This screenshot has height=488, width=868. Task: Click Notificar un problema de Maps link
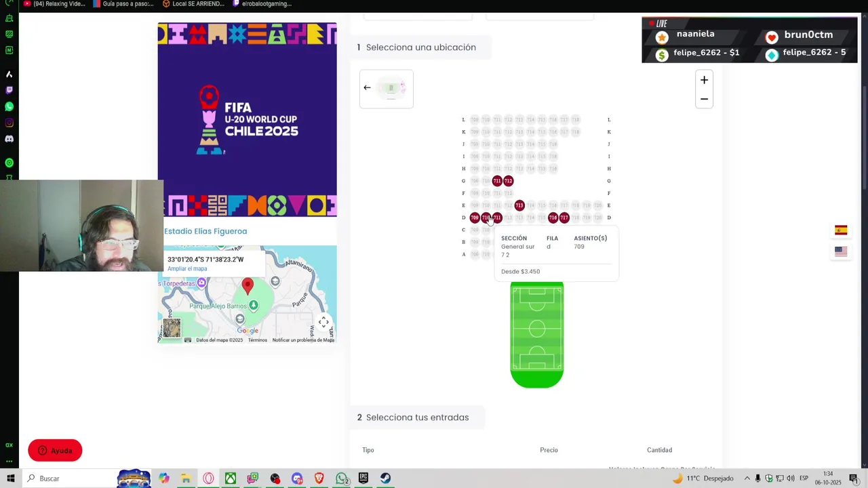pyautogui.click(x=303, y=340)
